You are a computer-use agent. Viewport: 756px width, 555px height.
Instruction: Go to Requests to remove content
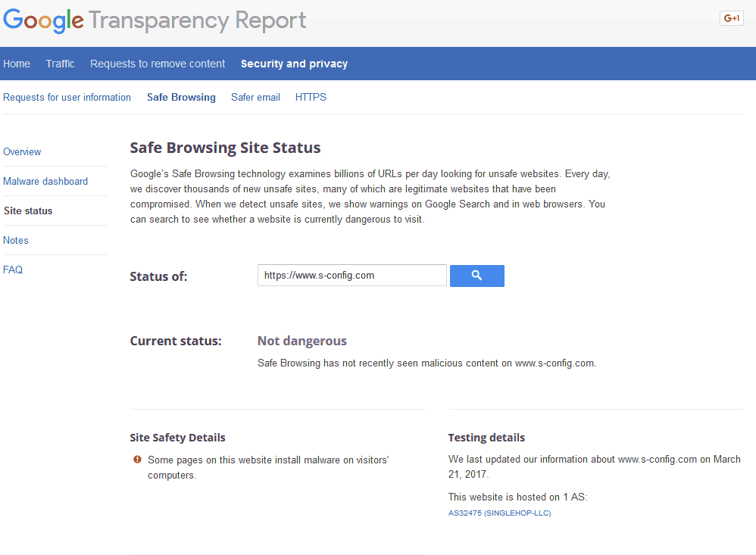(158, 64)
